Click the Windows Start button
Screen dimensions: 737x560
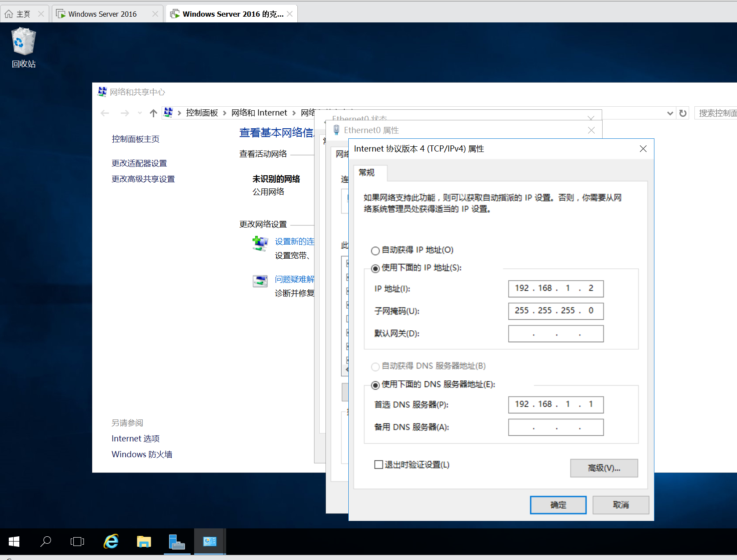tap(14, 542)
